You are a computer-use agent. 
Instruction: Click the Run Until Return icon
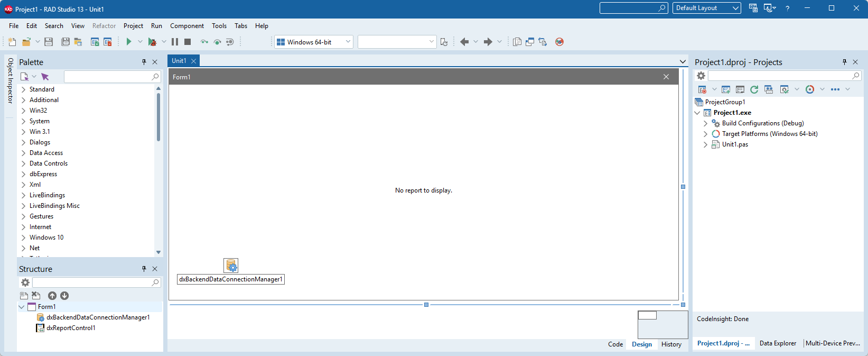tap(230, 42)
